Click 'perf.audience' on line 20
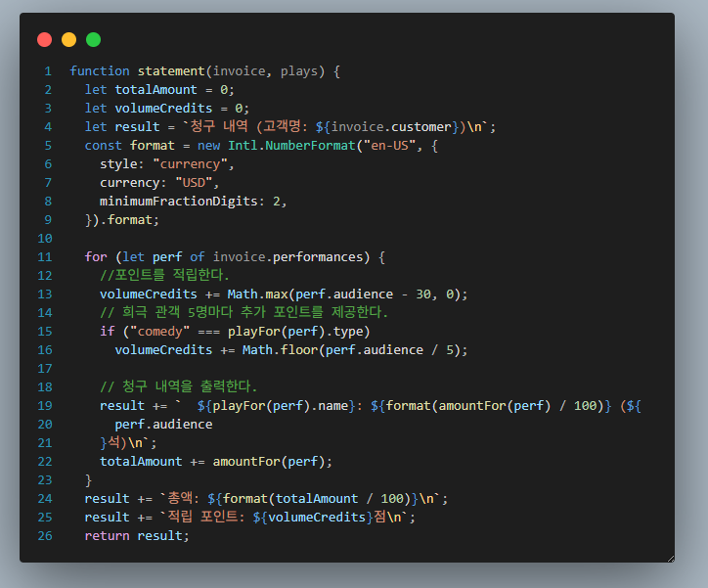The height and width of the screenshot is (588, 708). click(x=163, y=424)
